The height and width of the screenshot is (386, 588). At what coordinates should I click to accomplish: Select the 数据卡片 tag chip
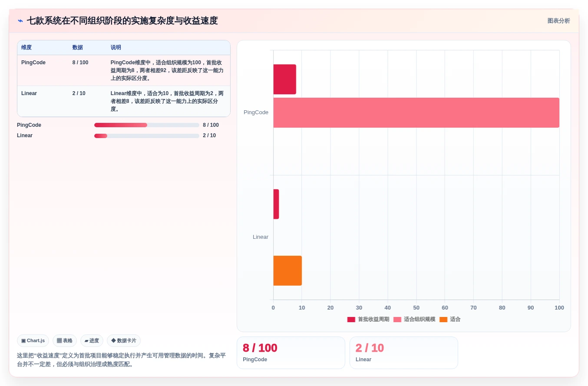tap(124, 341)
